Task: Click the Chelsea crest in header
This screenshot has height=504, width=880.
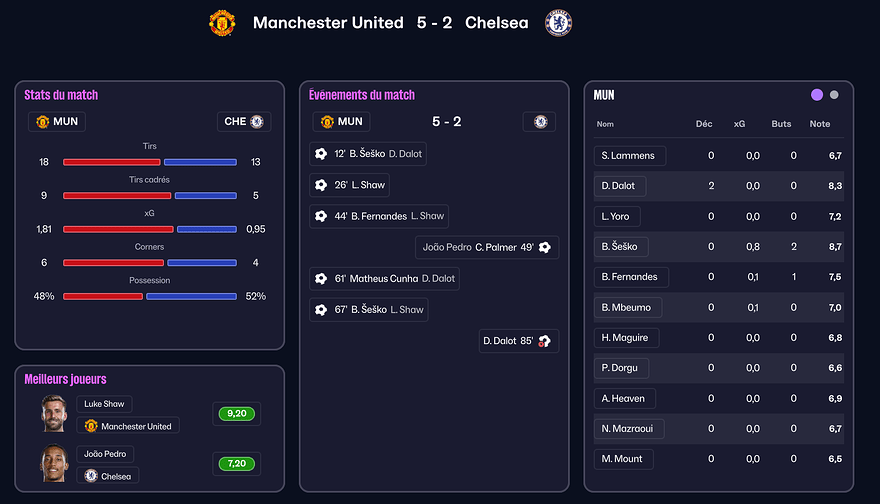Action: (558, 23)
